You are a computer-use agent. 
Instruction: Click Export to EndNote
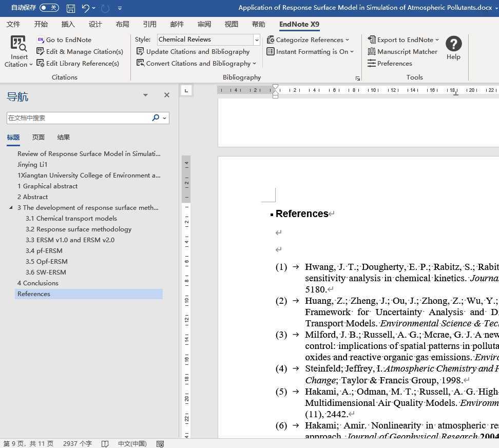[x=403, y=40]
